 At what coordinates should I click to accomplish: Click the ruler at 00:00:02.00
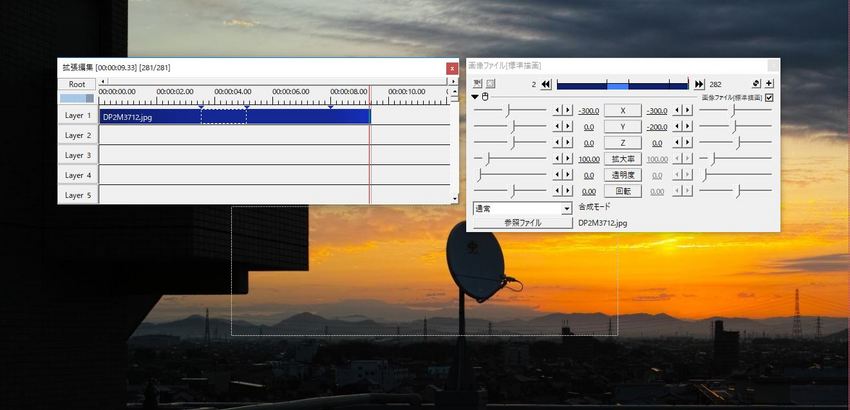175,92
